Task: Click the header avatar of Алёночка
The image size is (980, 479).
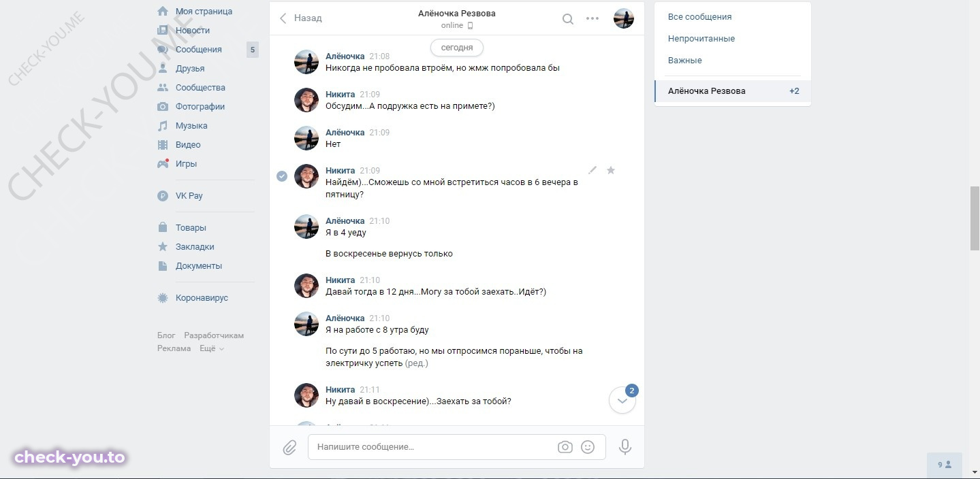Action: [x=624, y=18]
